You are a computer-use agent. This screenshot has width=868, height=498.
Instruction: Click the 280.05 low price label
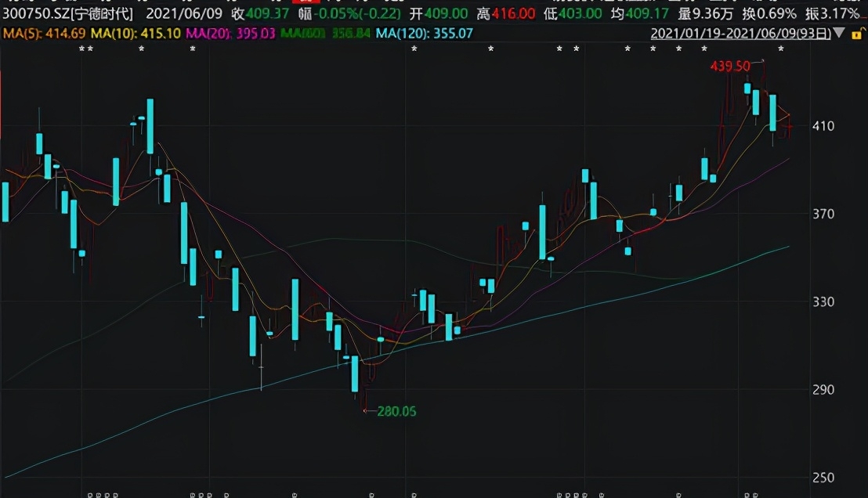point(396,411)
